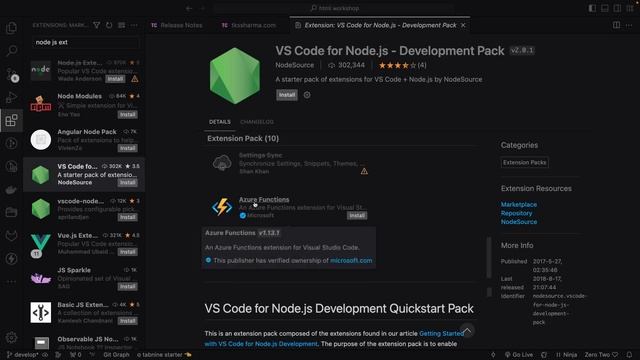The width and height of the screenshot is (640, 360).
Task: Open the develop branch in status bar
Action: 23,355
